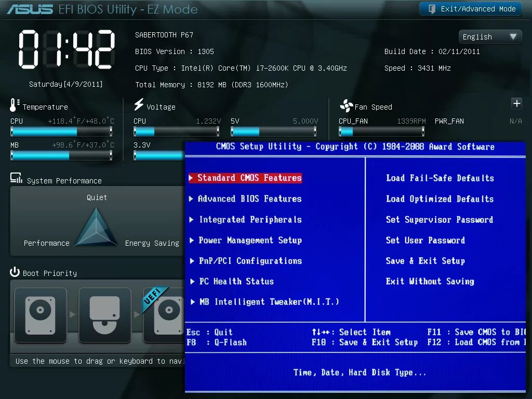Click the CPU_FAN speed bar
Screen dimensions: 532x399
[381, 131]
